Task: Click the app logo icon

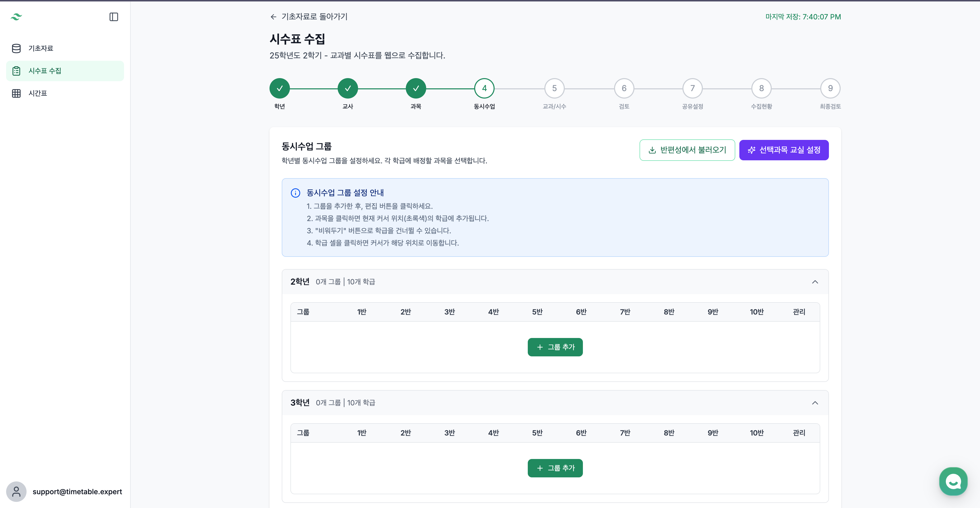Action: pos(16,17)
